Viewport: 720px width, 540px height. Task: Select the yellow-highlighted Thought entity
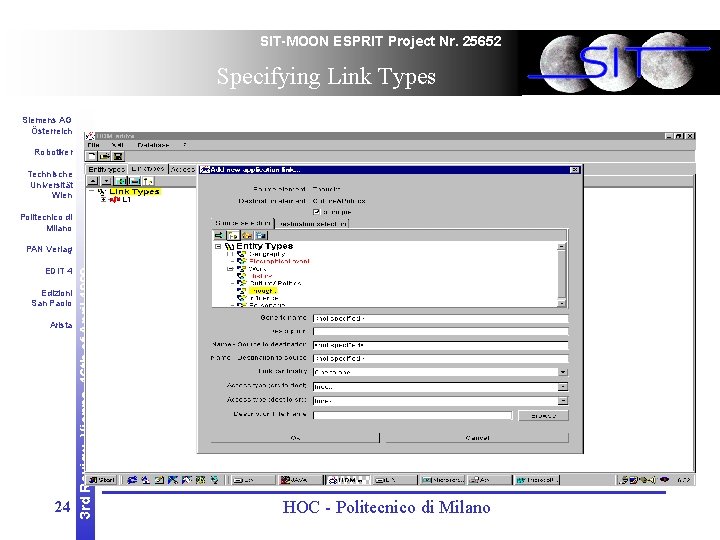click(263, 291)
